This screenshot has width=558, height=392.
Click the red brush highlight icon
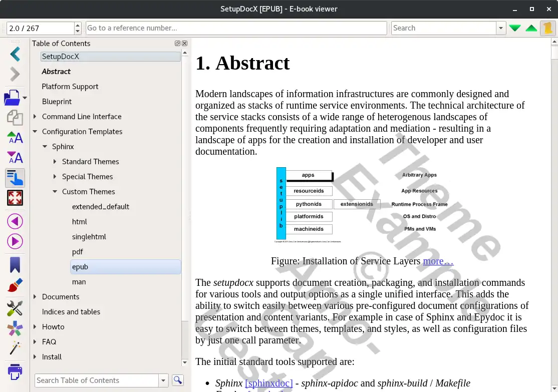(15, 285)
